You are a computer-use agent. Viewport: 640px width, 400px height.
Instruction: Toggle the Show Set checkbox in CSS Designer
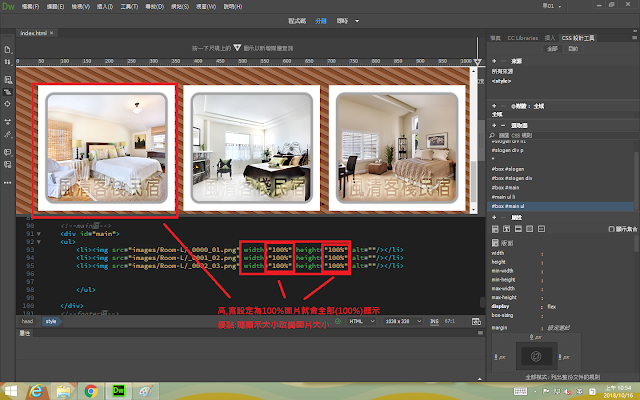[611, 229]
